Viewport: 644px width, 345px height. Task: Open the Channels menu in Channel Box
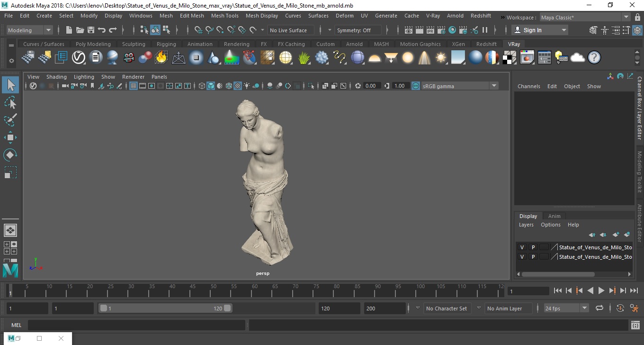coord(529,86)
